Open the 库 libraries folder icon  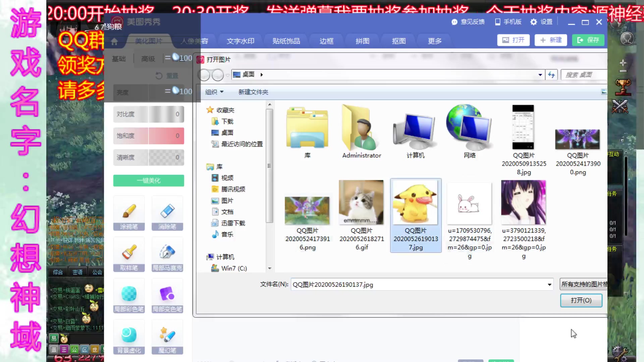coord(307,132)
